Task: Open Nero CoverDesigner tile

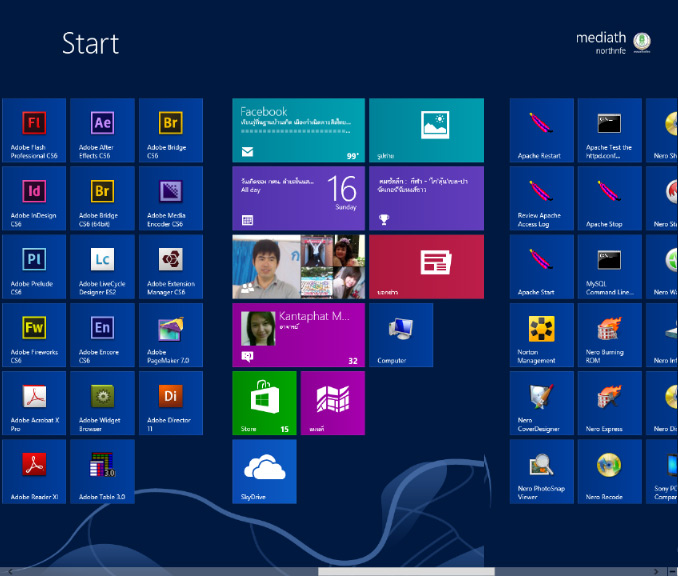Action: [542, 403]
